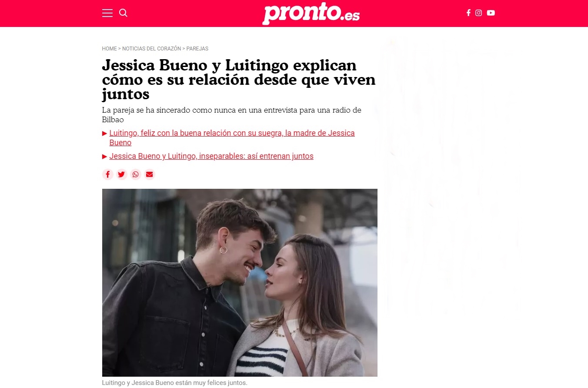Image resolution: width=588 pixels, height=388 pixels.
Task: Go to pronto.es logo homepage
Action: point(311,13)
